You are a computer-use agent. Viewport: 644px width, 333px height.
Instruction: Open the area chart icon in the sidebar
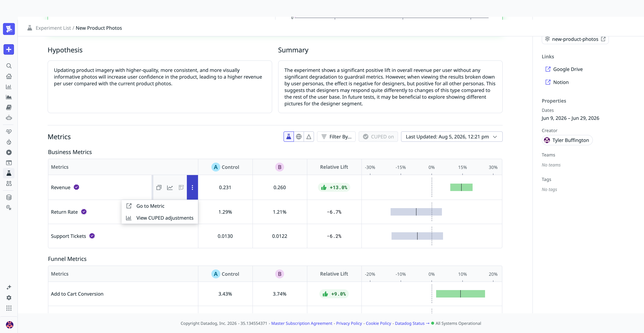pos(9,97)
